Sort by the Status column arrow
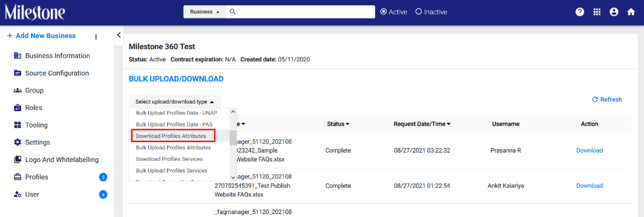Viewport: 644px width, 217px height. pos(348,124)
